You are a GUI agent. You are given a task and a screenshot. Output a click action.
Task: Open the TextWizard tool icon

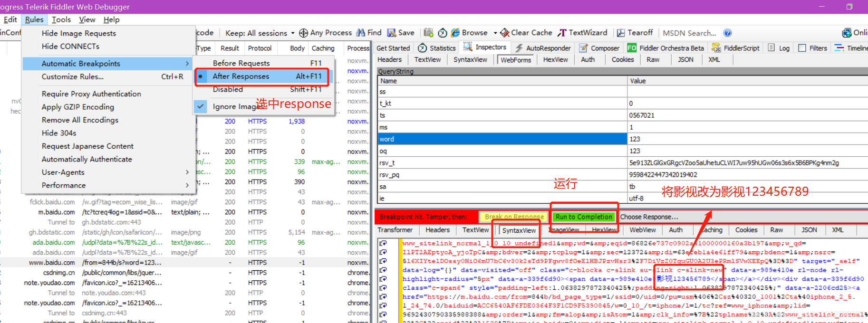point(562,33)
